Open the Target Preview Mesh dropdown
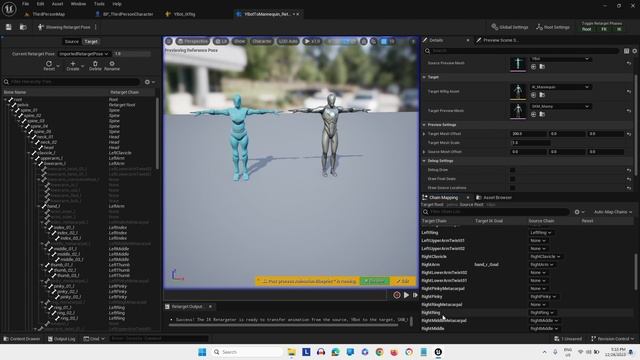640x360 pixels. click(x=560, y=107)
